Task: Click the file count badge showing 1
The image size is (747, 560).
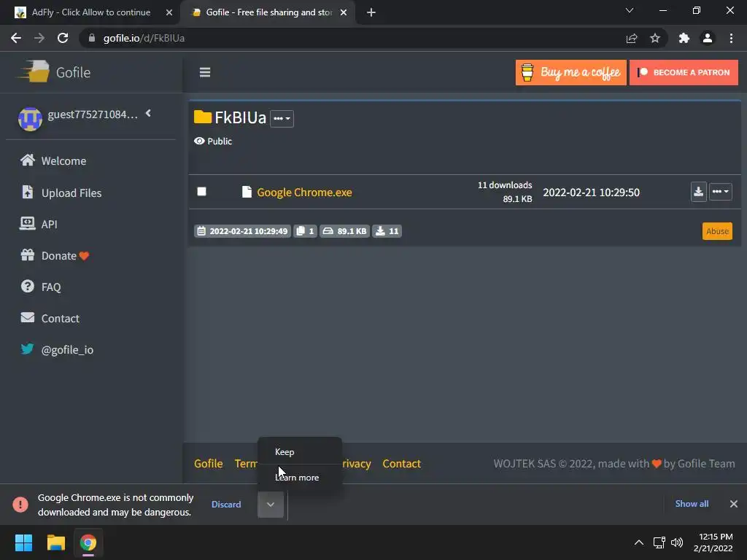Action: [305, 231]
